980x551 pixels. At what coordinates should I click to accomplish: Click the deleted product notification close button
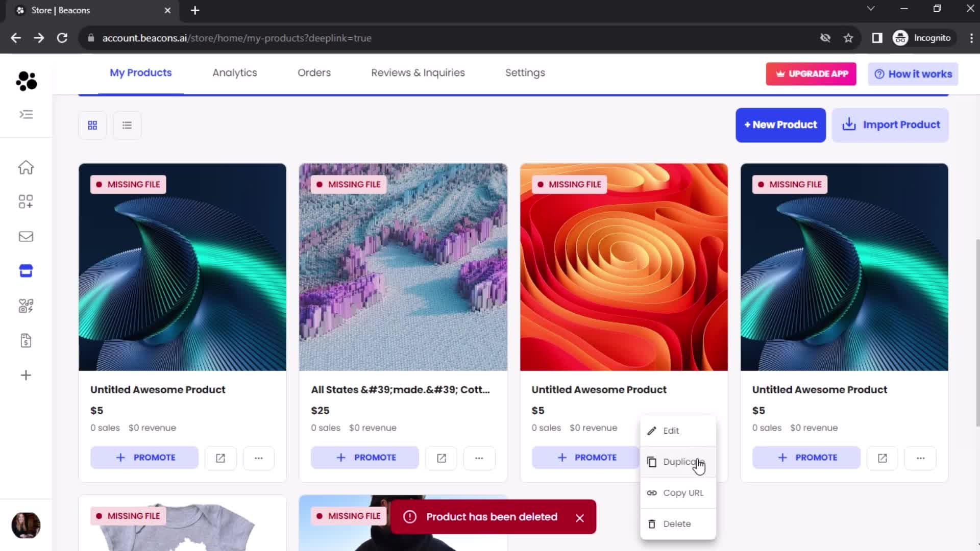pos(579,517)
